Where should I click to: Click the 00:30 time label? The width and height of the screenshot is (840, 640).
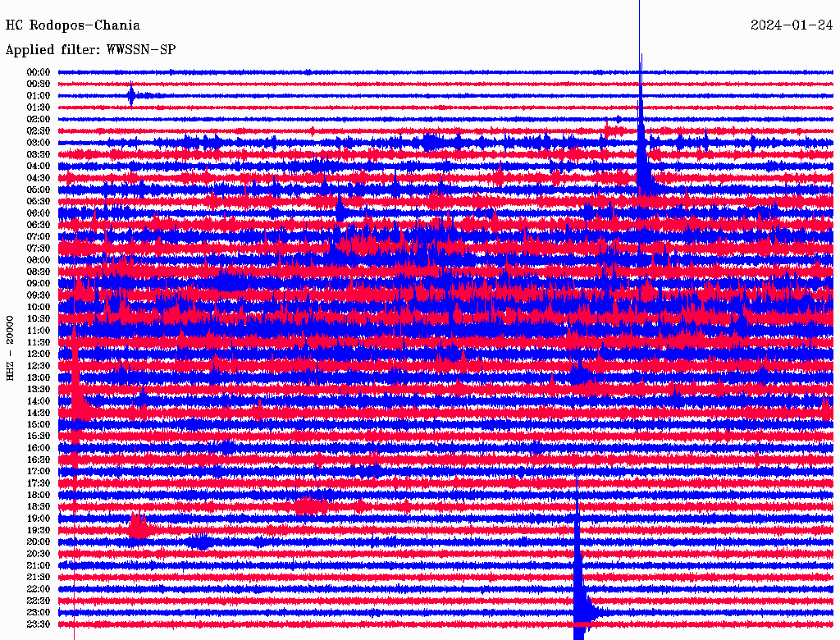click(x=39, y=84)
